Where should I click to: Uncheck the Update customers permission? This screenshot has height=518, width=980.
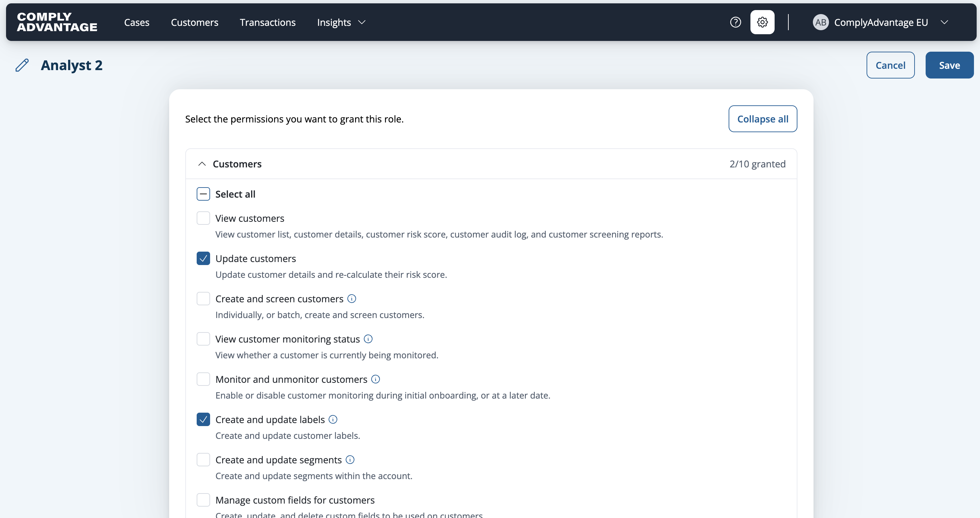[203, 259]
